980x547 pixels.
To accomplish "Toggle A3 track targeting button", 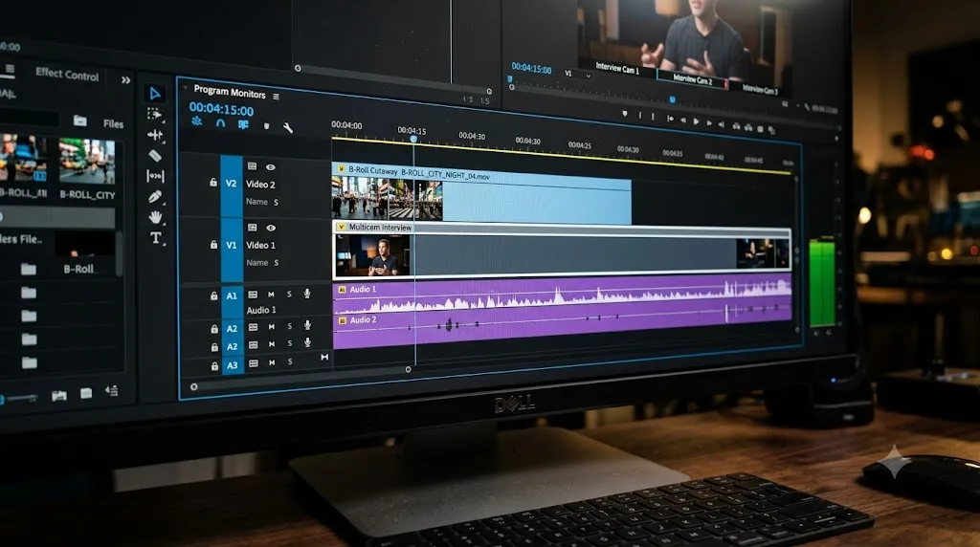I will click(x=232, y=366).
